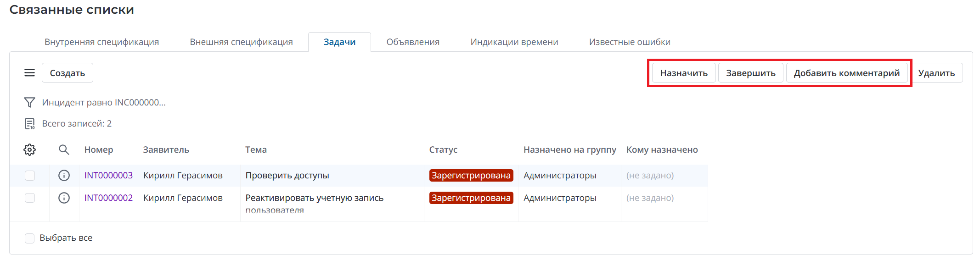Go to Известные ошибки tab

(x=630, y=42)
